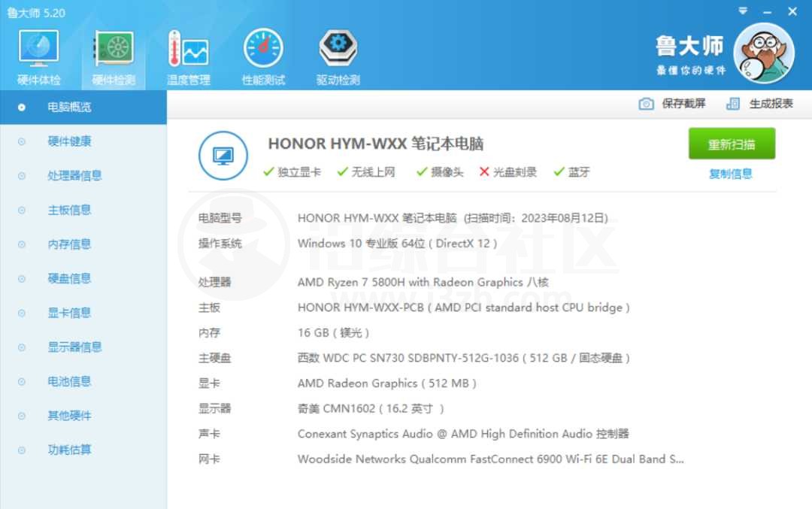This screenshot has height=509, width=812.
Task: Click the 鲁大师 5.20 title text
Action: tap(36, 13)
